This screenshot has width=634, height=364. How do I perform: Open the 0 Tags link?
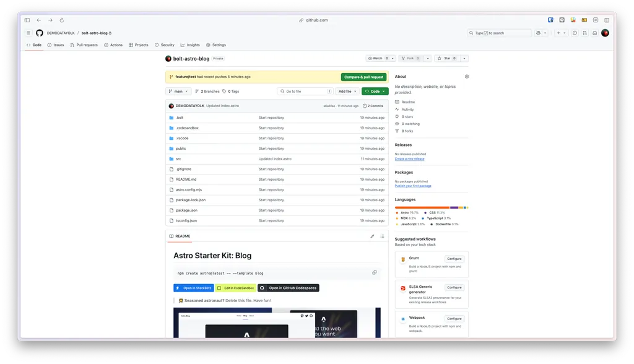click(x=230, y=92)
